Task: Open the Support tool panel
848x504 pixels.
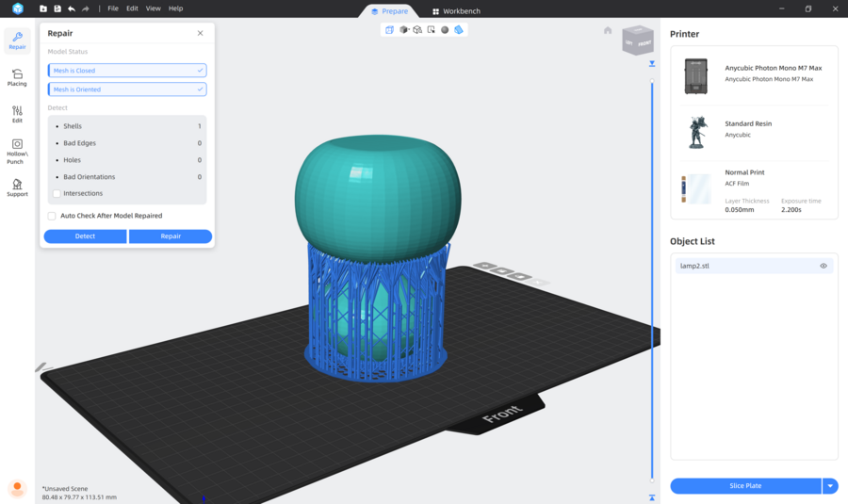Action: click(17, 187)
